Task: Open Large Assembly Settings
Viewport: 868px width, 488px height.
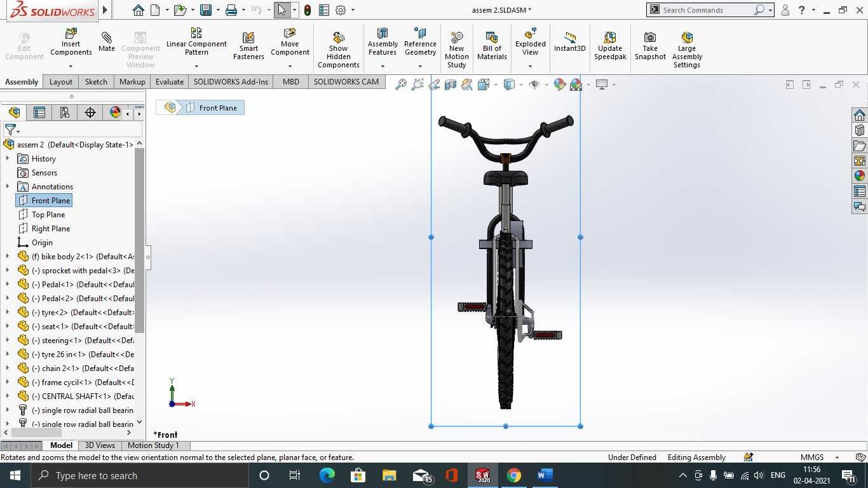Action: coord(687,50)
